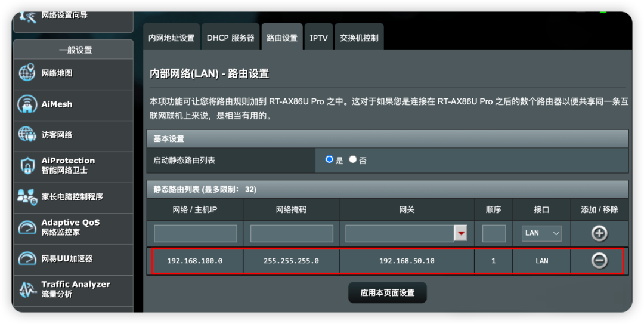Expand the gateway dropdown red arrow
This screenshot has width=644, height=324.
[x=460, y=233]
